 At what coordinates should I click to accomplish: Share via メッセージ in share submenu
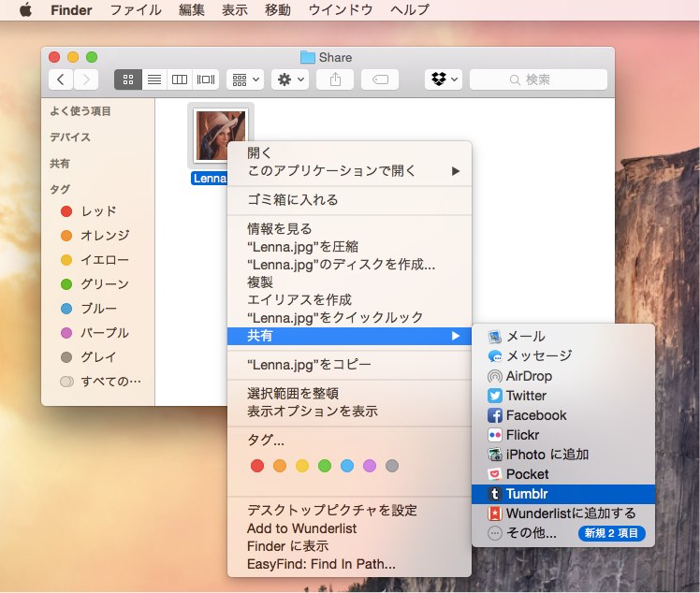point(563,356)
